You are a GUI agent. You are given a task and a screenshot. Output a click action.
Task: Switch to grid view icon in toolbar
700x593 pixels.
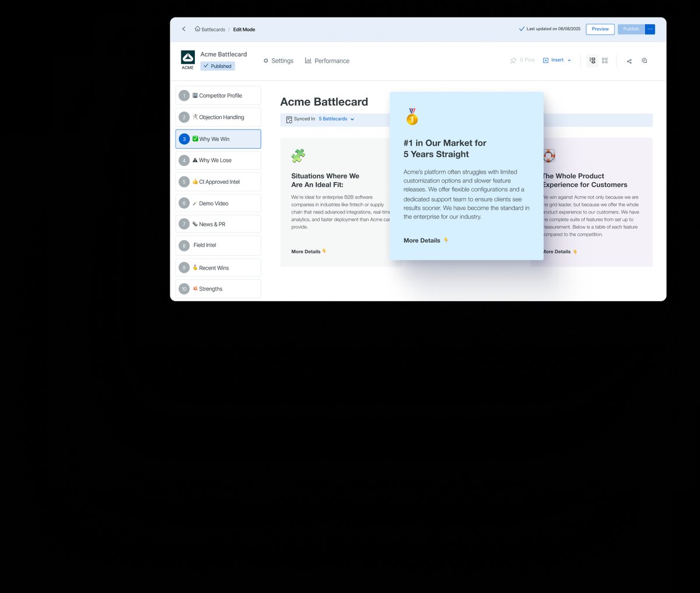click(x=605, y=60)
